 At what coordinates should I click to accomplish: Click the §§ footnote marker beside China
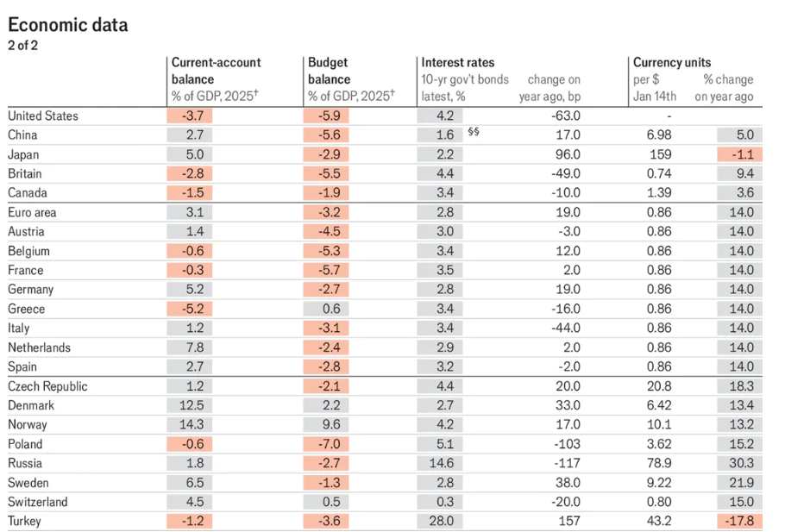(x=474, y=132)
